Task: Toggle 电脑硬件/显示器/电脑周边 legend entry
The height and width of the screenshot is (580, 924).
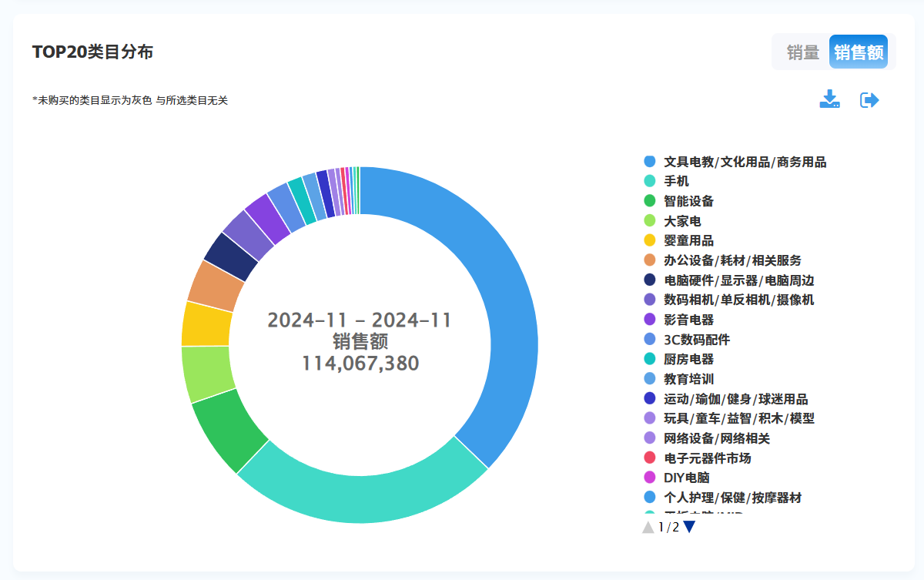Action: [x=729, y=280]
